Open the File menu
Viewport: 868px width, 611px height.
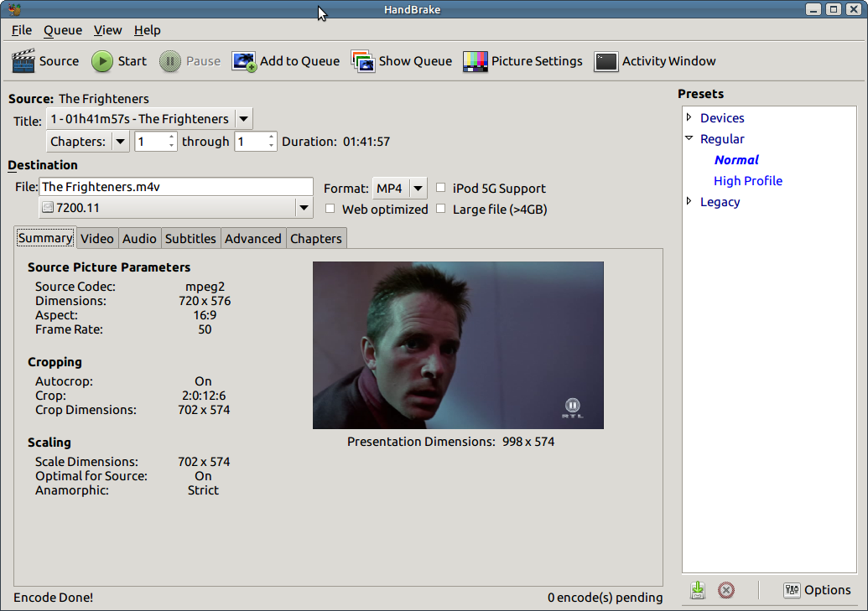[x=22, y=30]
